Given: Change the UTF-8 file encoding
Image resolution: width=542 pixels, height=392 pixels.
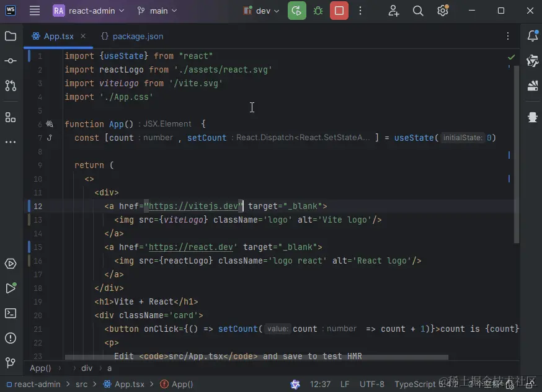Looking at the screenshot, I should (372, 384).
